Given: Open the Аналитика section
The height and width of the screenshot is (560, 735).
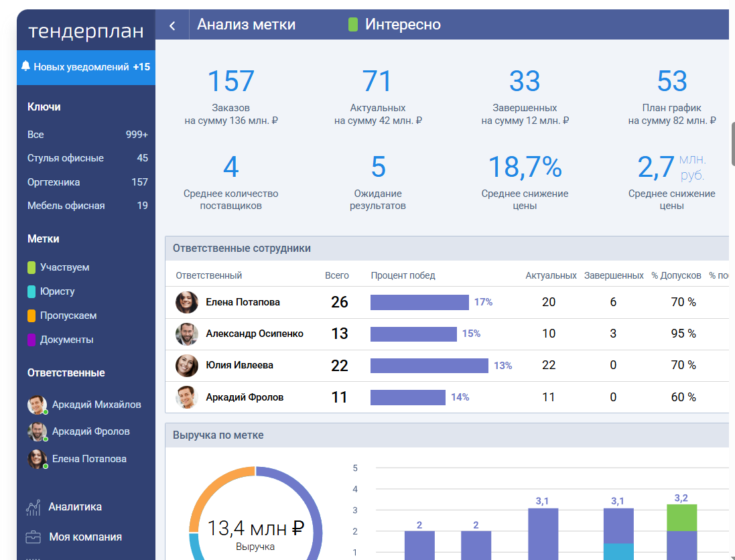Looking at the screenshot, I should [75, 506].
